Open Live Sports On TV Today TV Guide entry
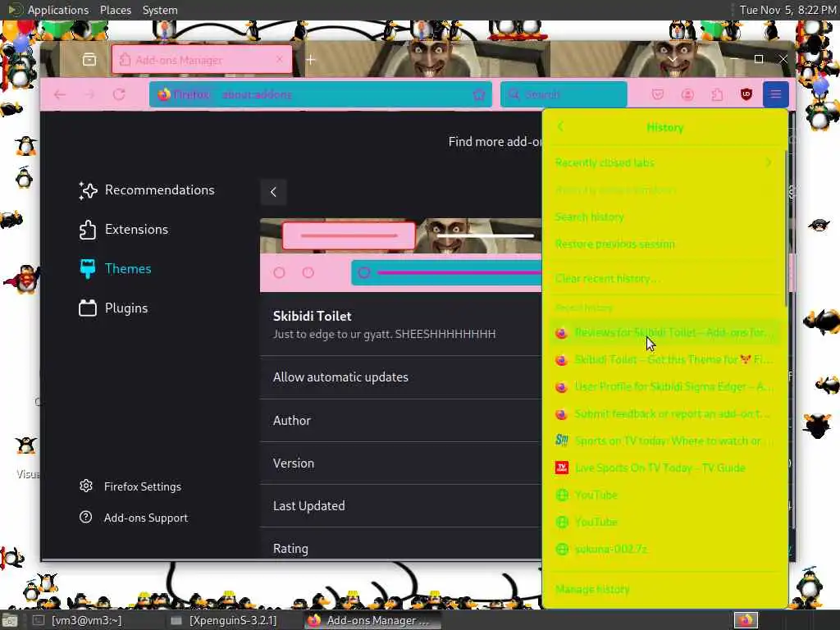Screen dimensions: 840x630 pyautogui.click(x=664, y=468)
